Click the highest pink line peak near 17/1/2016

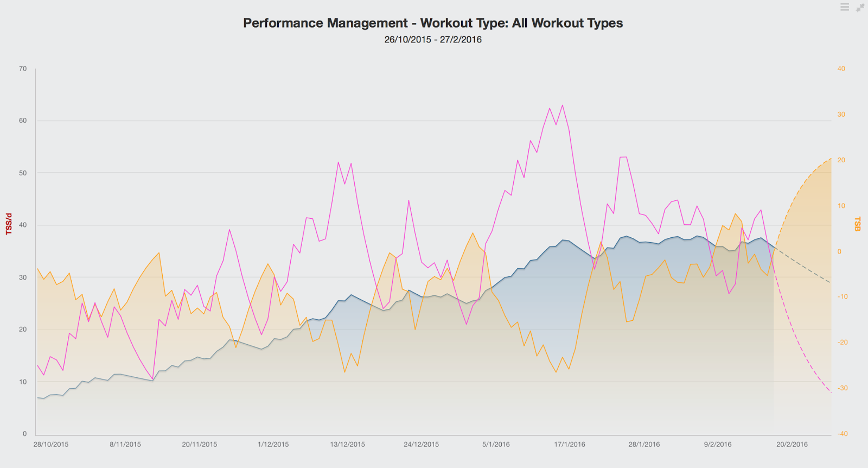tap(562, 105)
